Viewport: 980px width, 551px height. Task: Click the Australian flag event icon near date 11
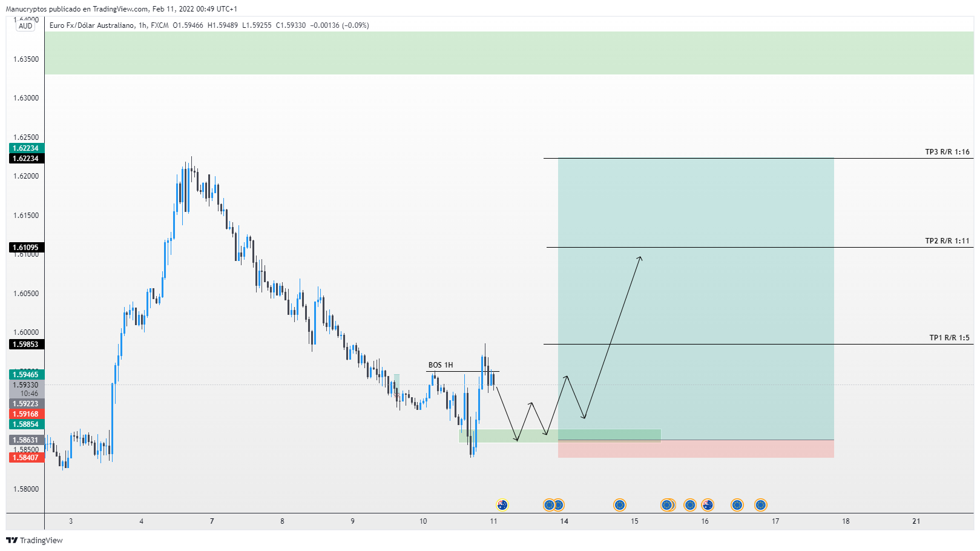point(502,504)
